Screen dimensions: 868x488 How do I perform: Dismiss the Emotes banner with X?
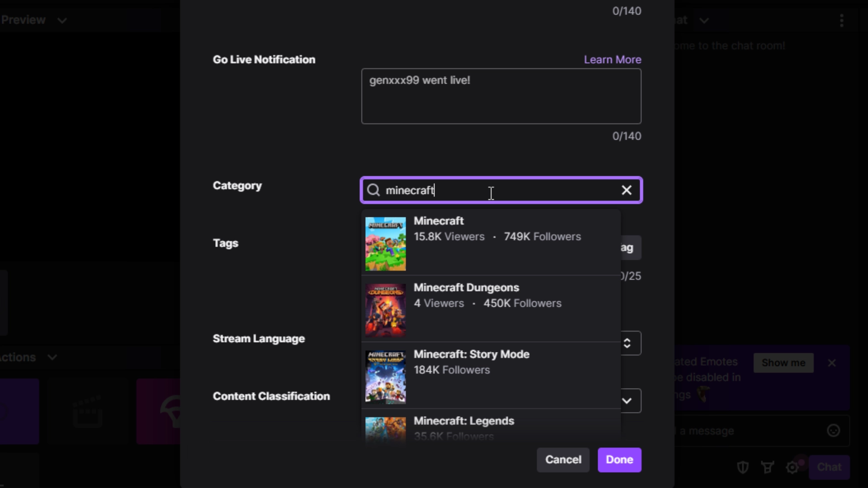[x=832, y=363]
